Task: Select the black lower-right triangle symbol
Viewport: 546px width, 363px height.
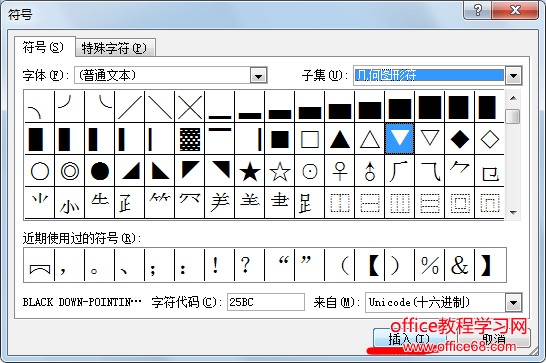Action: (x=130, y=171)
